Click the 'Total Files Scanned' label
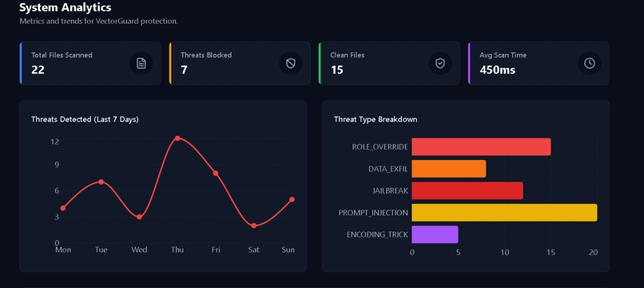Viewport: 644px width, 288px height. 62,54
